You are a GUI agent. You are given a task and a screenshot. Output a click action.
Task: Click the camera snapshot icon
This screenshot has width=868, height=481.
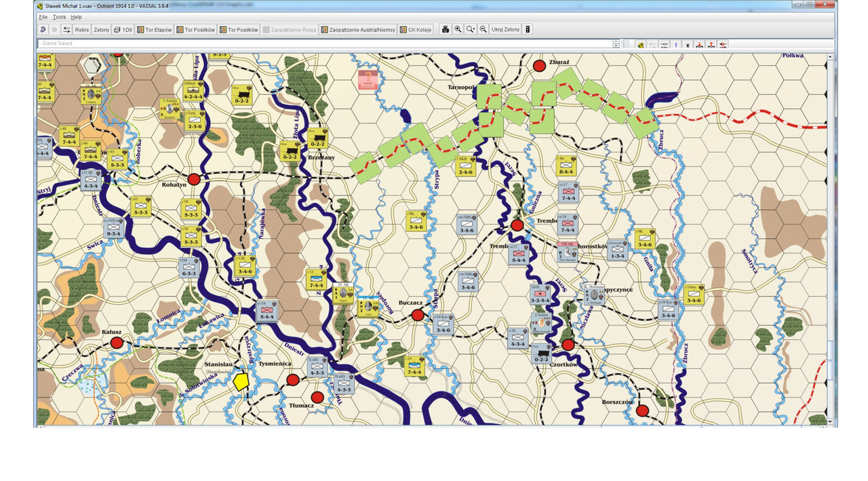click(446, 30)
